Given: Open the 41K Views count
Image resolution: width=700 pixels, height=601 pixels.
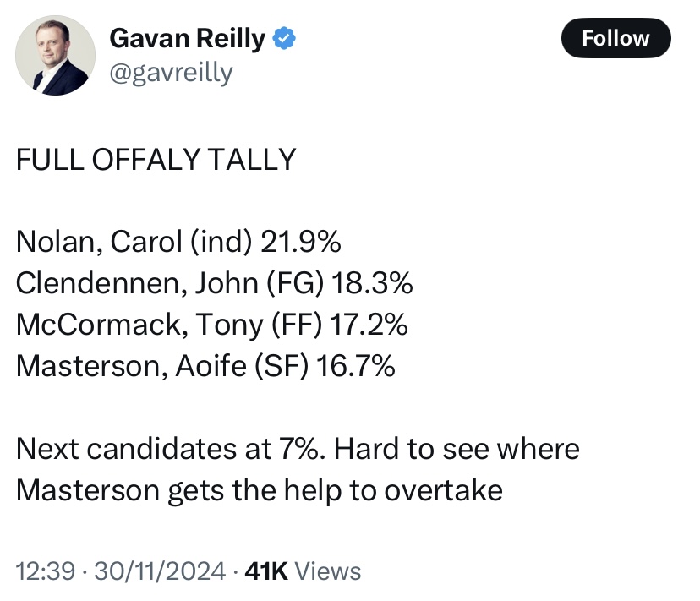Looking at the screenshot, I should 302,571.
